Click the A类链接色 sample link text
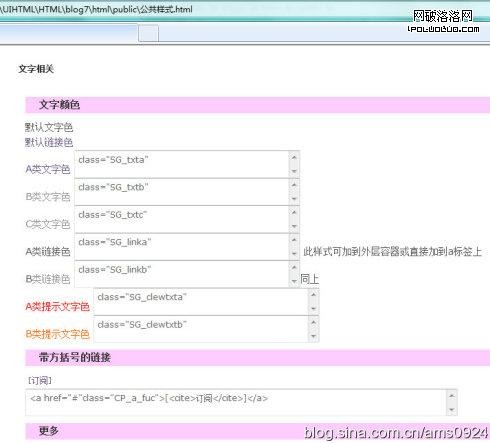The width and height of the screenshot is (490, 443). click(48, 251)
